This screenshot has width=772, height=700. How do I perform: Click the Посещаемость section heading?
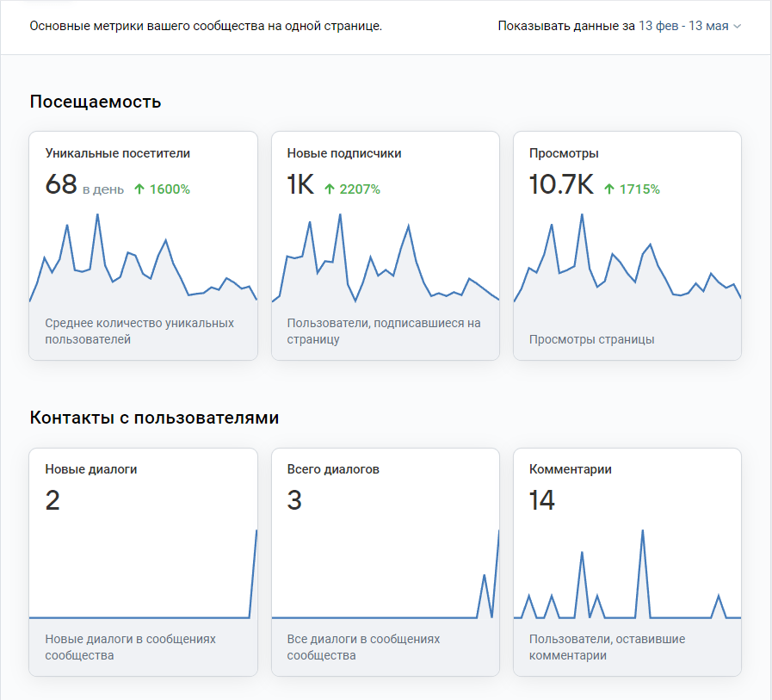96,102
